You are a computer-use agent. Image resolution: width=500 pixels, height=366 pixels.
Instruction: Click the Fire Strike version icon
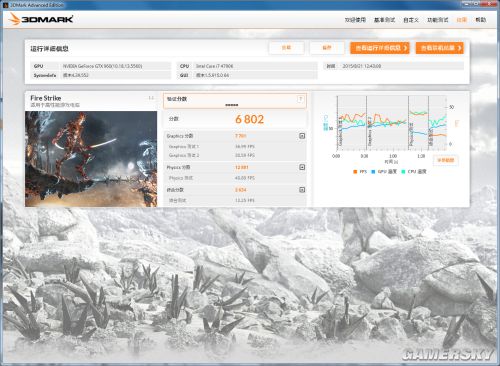click(x=151, y=98)
